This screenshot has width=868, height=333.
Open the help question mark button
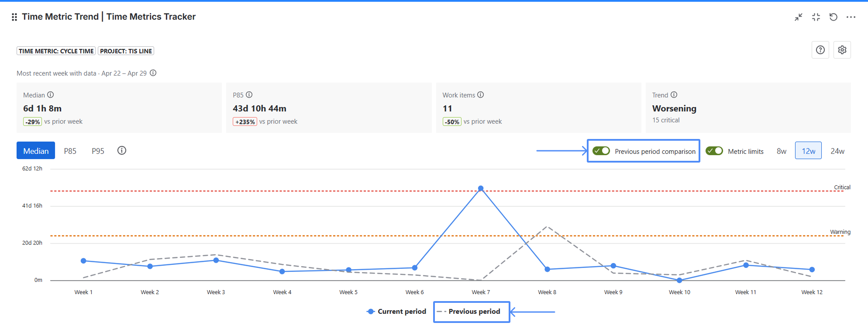click(x=820, y=50)
